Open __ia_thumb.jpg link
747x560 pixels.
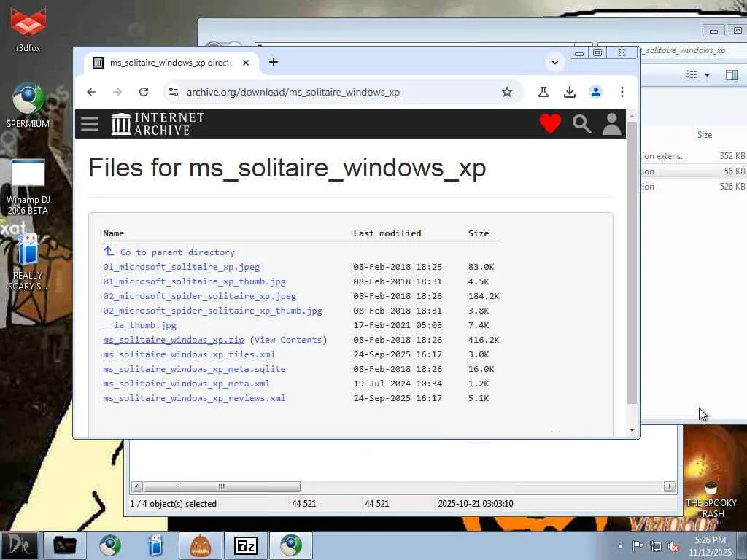click(139, 325)
